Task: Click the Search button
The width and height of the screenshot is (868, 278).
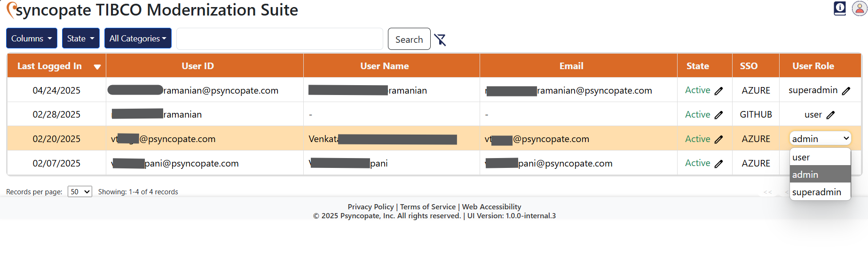Action: click(x=409, y=39)
